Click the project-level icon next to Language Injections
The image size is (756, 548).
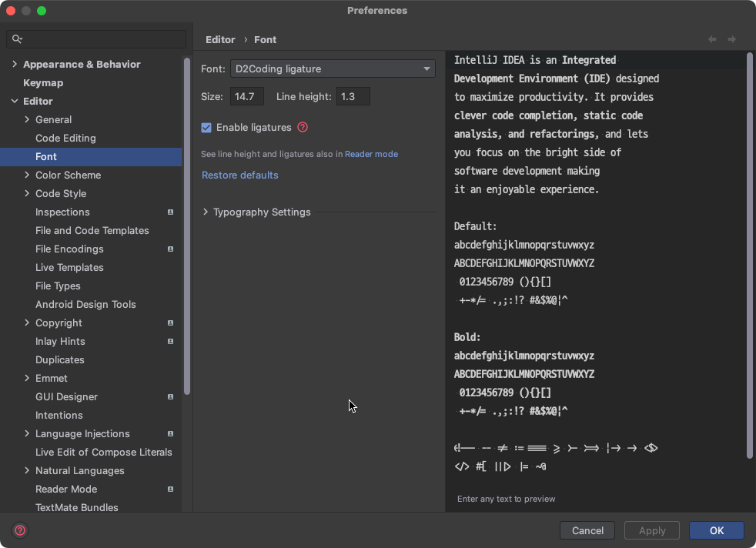170,434
